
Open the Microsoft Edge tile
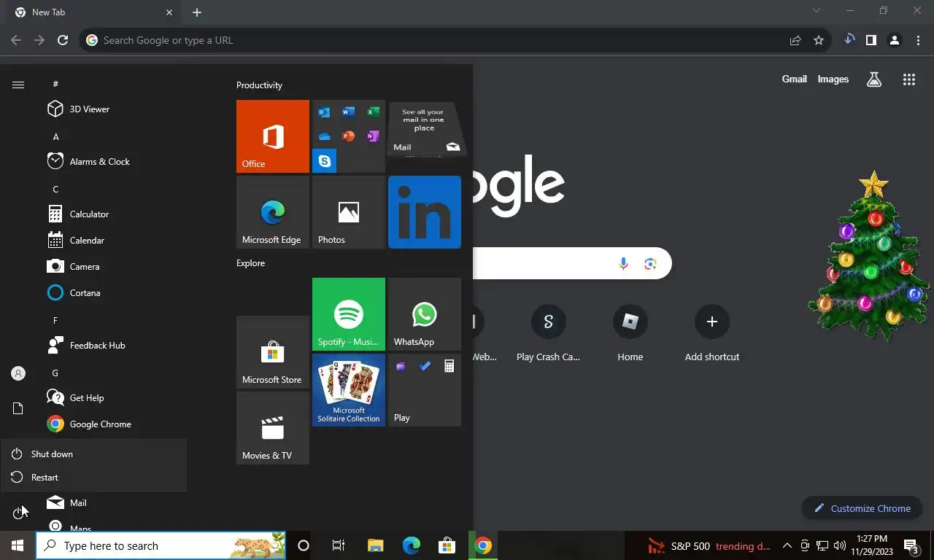(x=273, y=212)
